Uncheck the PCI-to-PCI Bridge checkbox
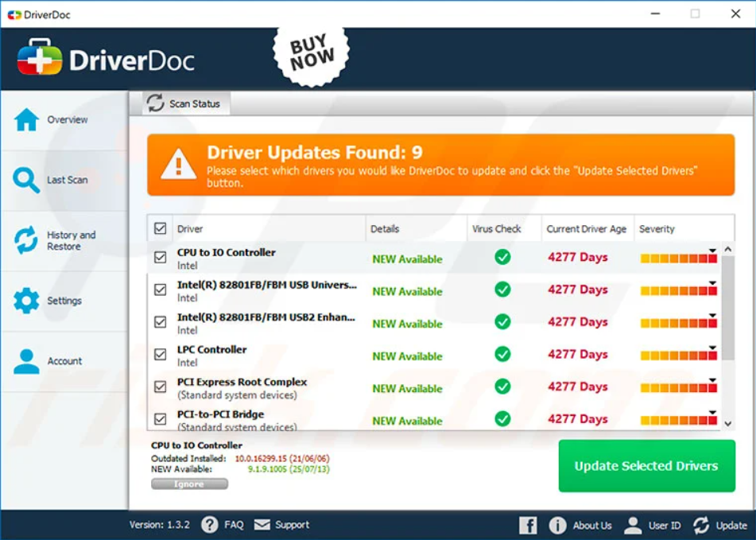The width and height of the screenshot is (756, 540). 160,419
